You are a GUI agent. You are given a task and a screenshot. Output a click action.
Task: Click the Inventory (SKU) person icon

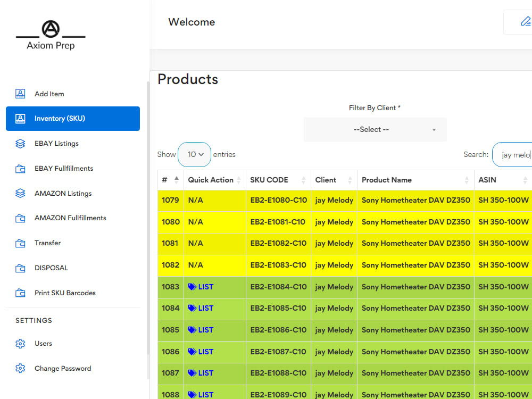point(20,119)
